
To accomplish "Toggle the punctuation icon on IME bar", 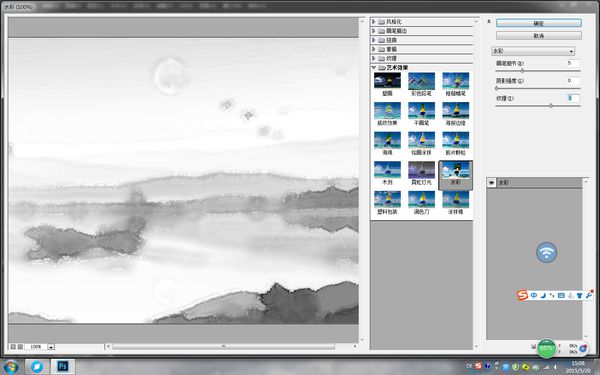I will 552,295.
